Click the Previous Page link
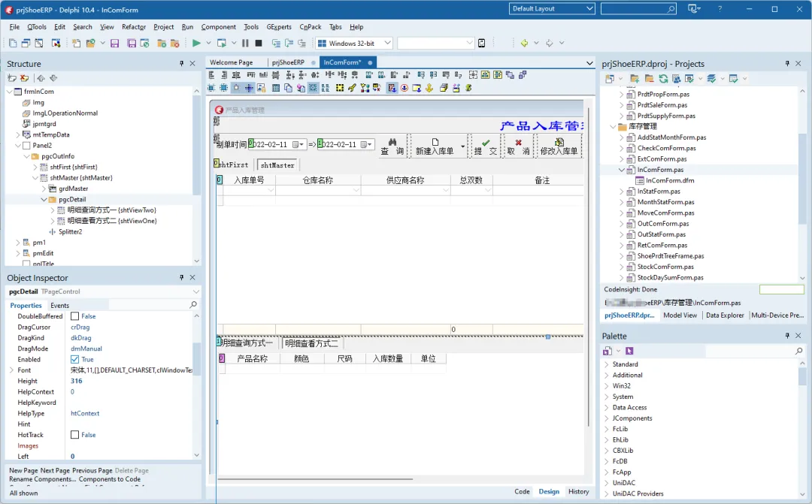 pos(92,470)
